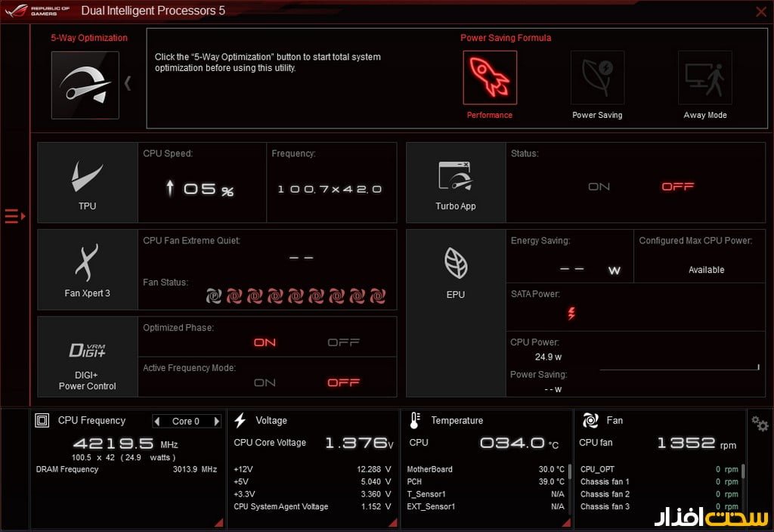Screen dimensions: 774x532
Task: Open Fan Xpert 3 panel
Action: [88, 270]
